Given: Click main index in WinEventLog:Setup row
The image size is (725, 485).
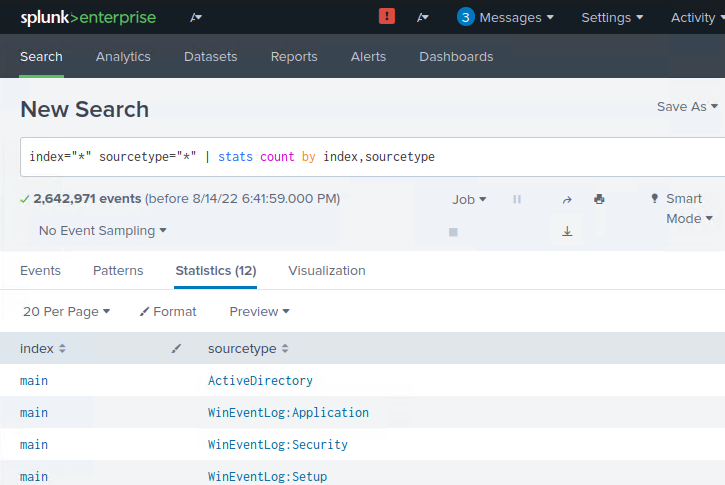Looking at the screenshot, I should (x=34, y=476).
